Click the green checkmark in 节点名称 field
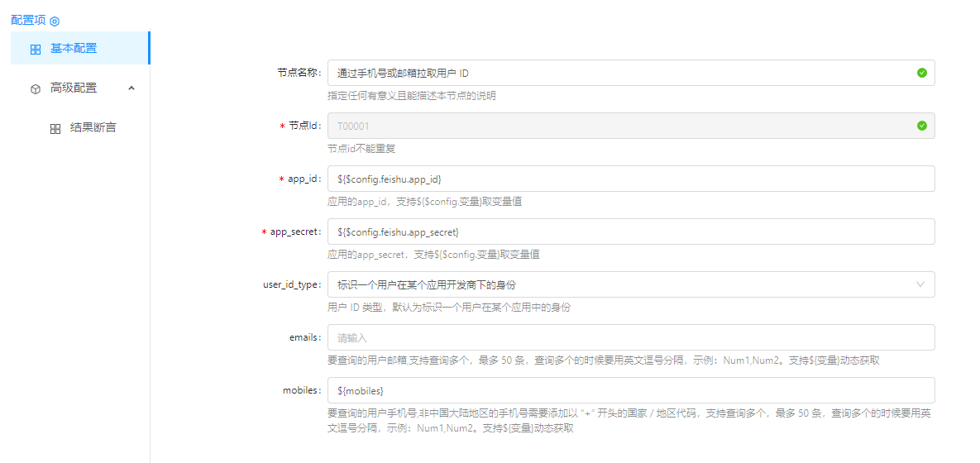This screenshot has height=463, width=980. [x=921, y=73]
